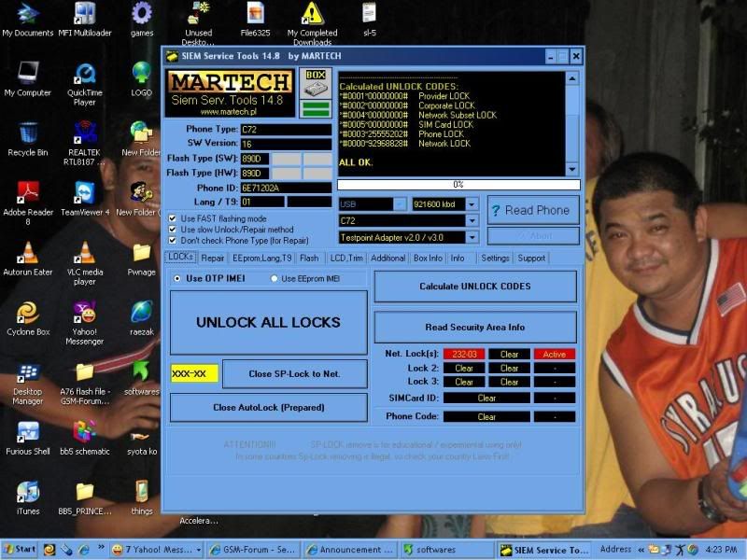Open the Recycle Bin
This screenshot has height=560, width=747.
click(28, 139)
